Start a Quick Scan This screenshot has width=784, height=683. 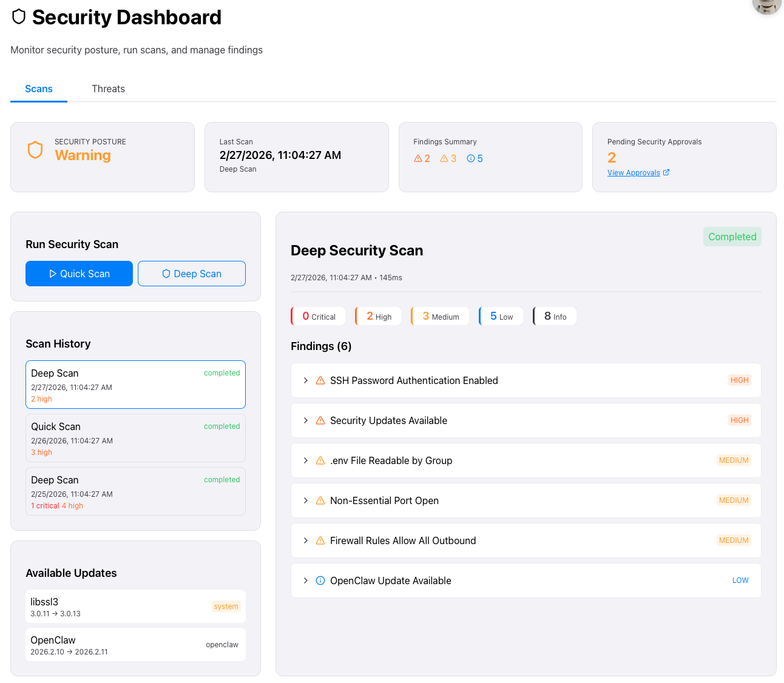click(79, 274)
